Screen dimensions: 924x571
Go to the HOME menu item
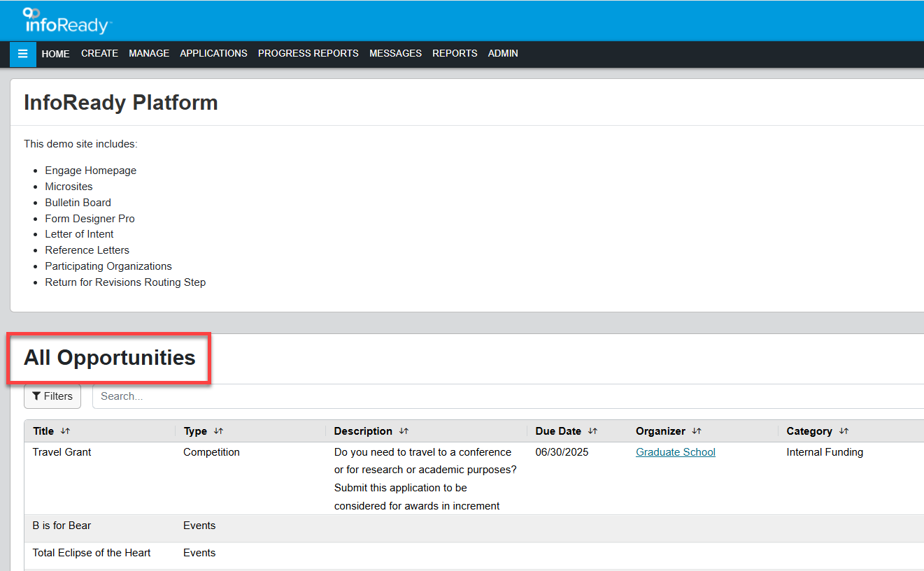point(55,54)
